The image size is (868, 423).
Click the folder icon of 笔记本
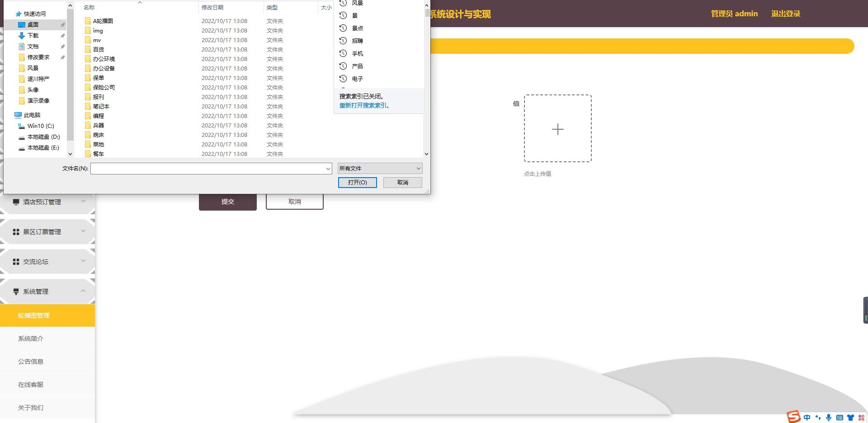click(88, 106)
